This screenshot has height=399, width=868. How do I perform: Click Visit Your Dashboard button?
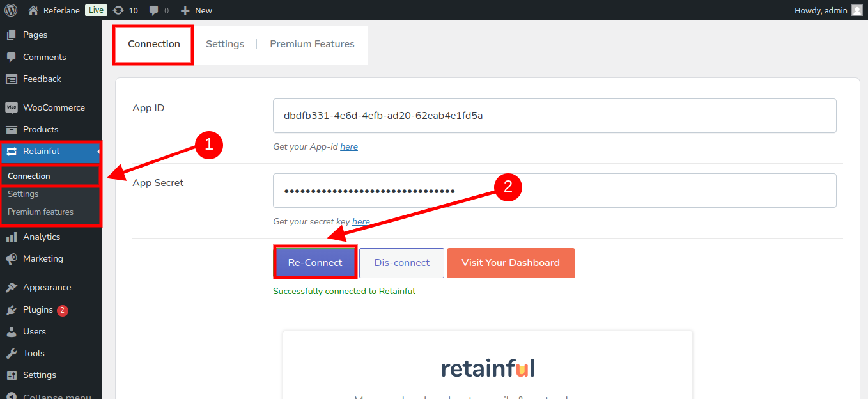(511, 263)
